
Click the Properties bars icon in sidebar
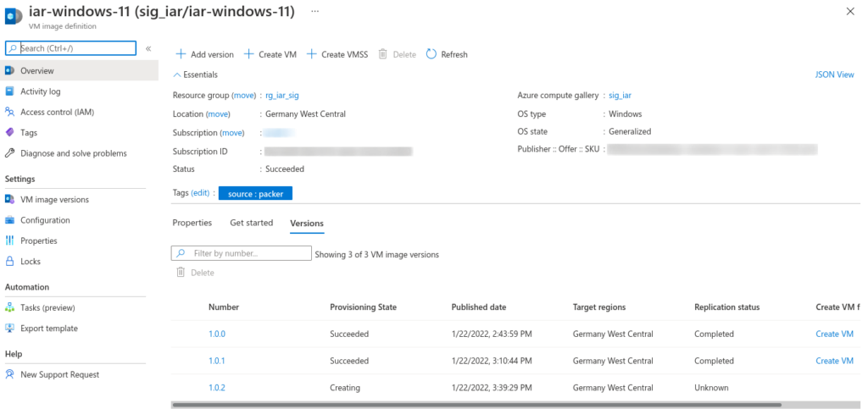point(9,240)
